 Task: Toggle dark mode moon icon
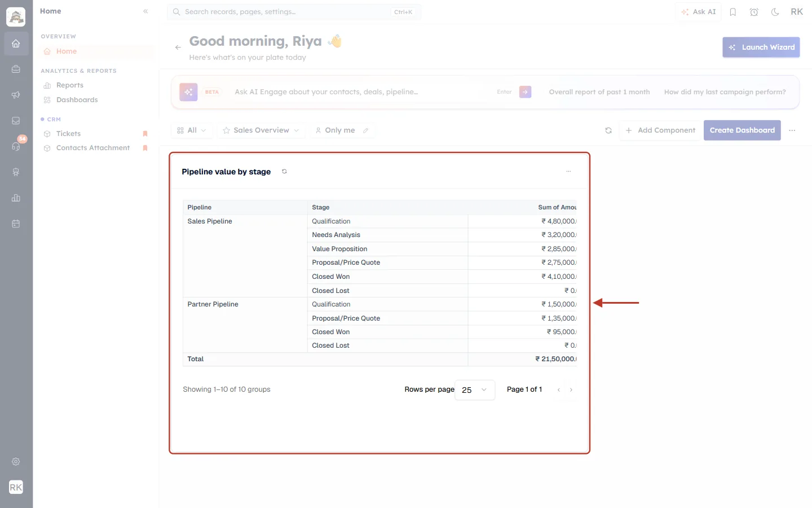coord(775,12)
